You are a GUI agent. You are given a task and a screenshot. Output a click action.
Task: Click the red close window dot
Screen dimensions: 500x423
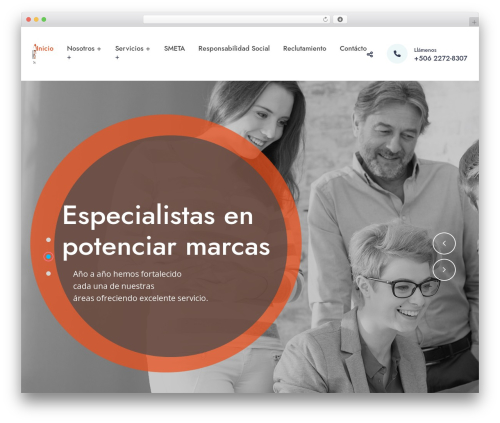coord(29,19)
